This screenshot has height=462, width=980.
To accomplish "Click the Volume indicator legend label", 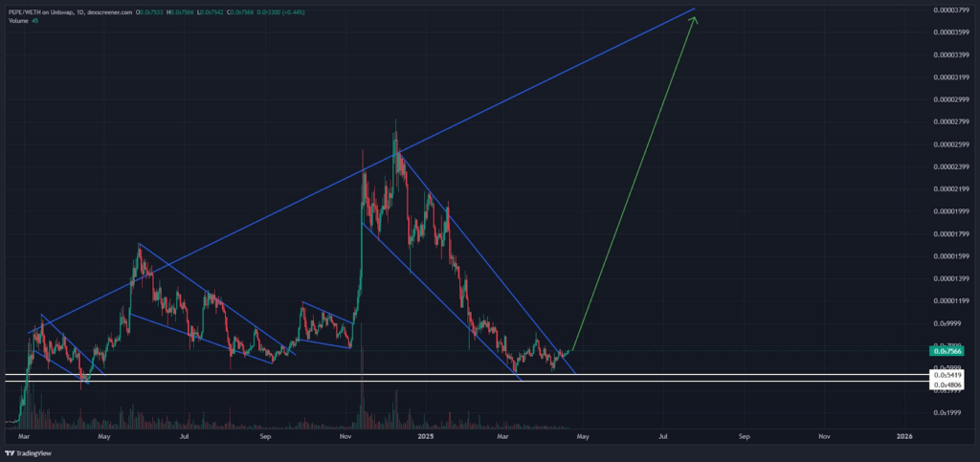I will [17, 19].
